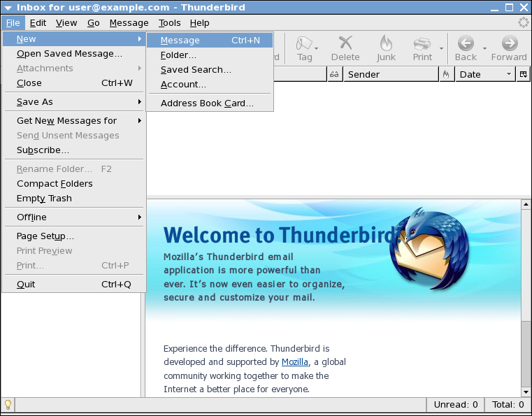
Task: Select Subscribe... menu item
Action: pos(74,150)
